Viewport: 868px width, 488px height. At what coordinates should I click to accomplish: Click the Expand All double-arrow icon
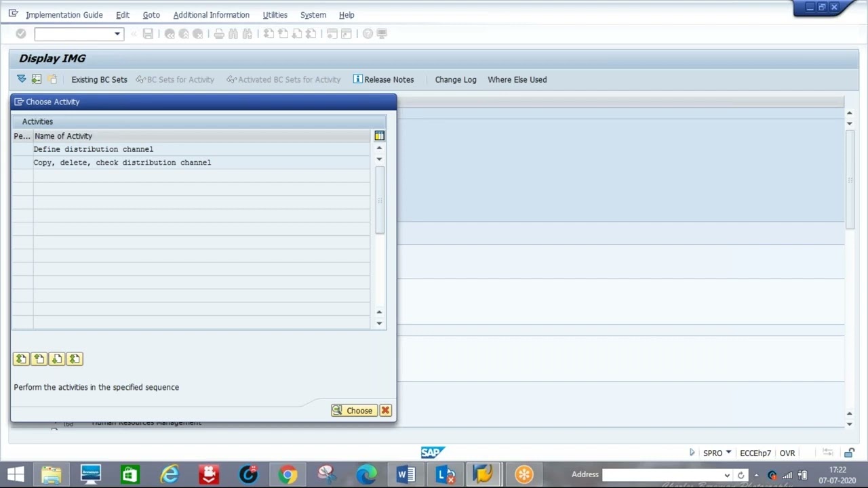click(x=22, y=79)
